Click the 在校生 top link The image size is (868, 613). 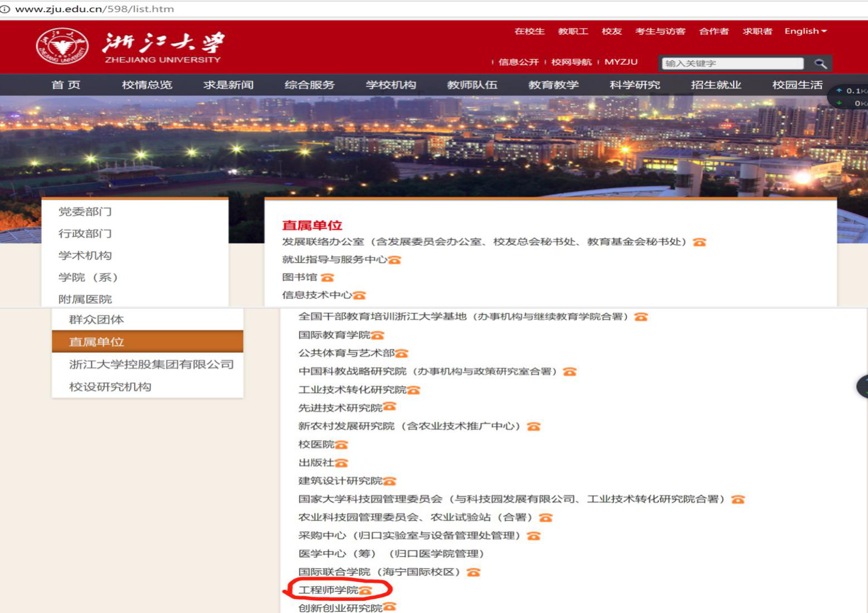[530, 31]
